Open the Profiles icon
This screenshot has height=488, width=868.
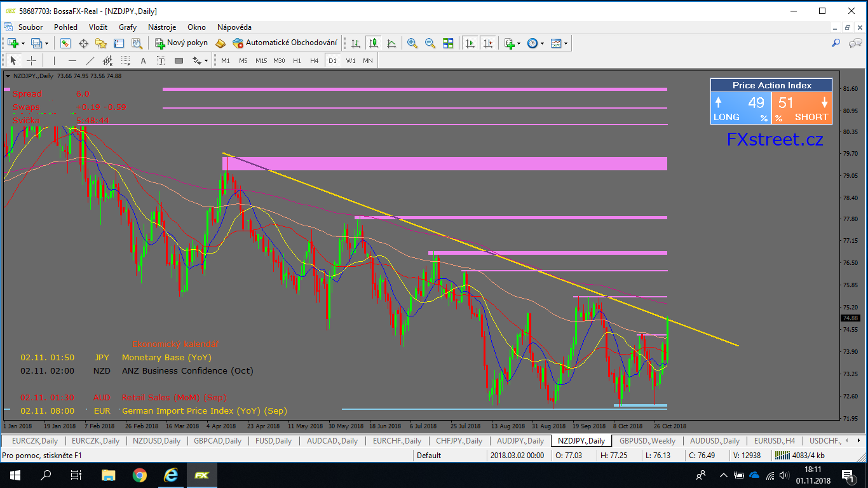click(36, 43)
